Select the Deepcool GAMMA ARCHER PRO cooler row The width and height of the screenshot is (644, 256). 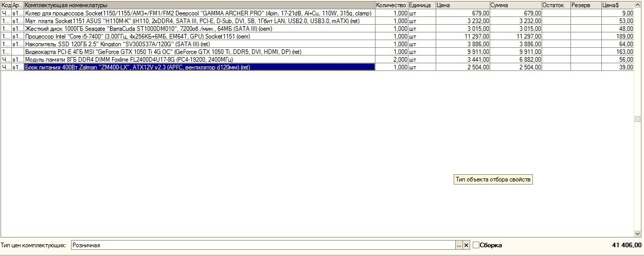[198, 13]
